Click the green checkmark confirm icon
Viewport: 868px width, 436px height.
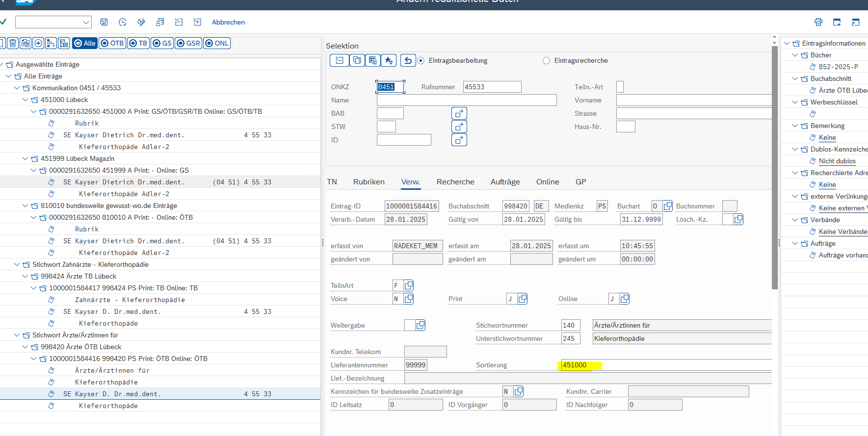[x=3, y=22]
